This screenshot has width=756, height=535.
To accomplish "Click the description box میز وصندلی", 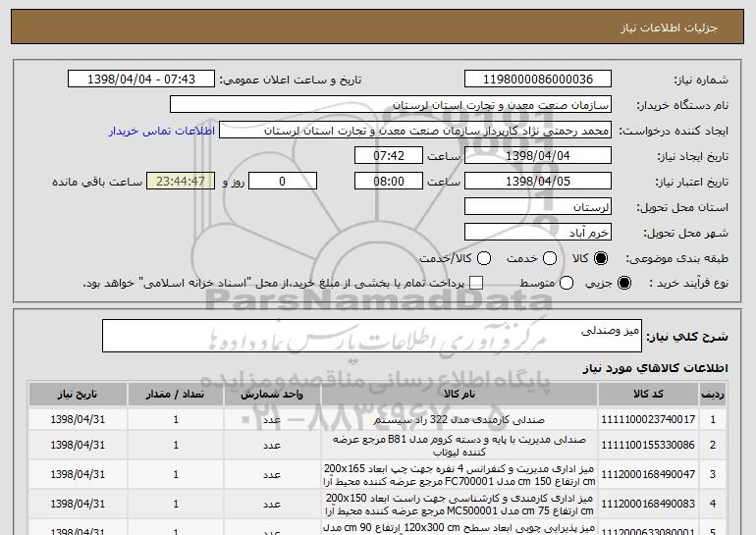I will coord(372,336).
